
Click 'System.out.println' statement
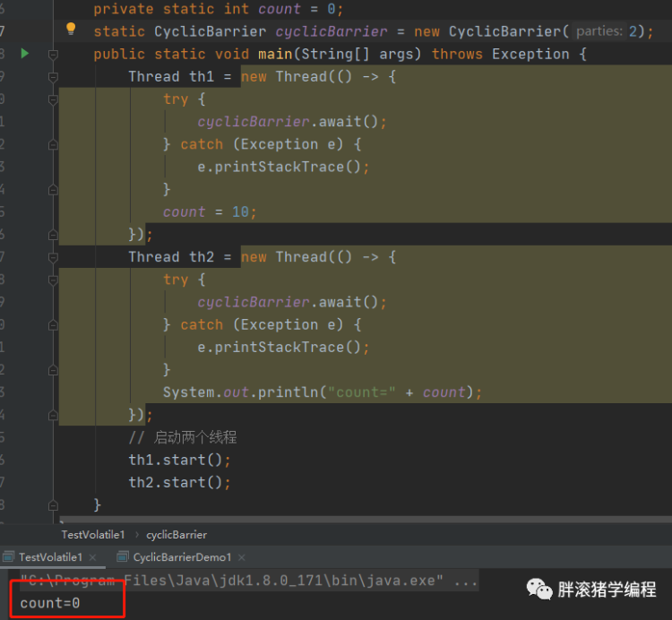coord(323,392)
